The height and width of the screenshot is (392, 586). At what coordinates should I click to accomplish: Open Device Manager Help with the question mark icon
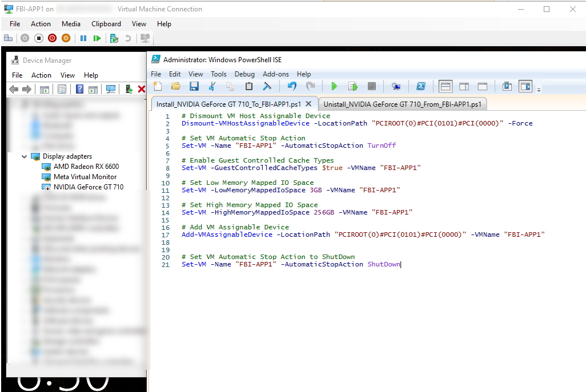click(x=79, y=89)
